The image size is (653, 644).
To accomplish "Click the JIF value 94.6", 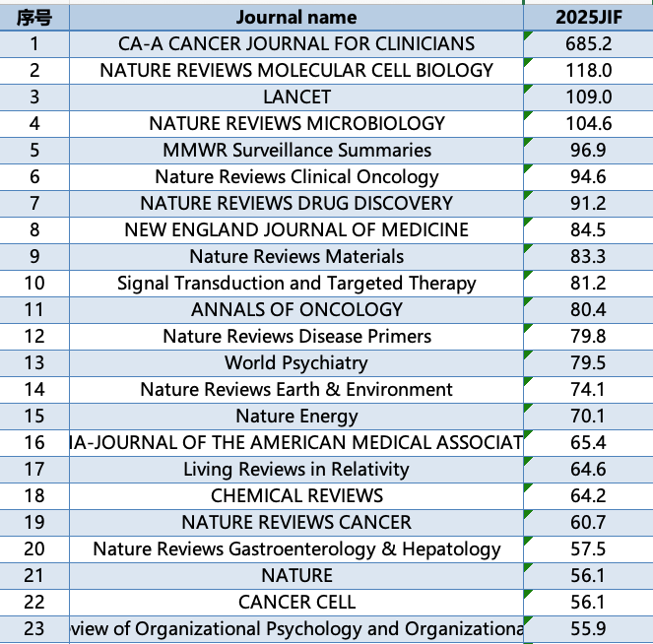I will (588, 177).
